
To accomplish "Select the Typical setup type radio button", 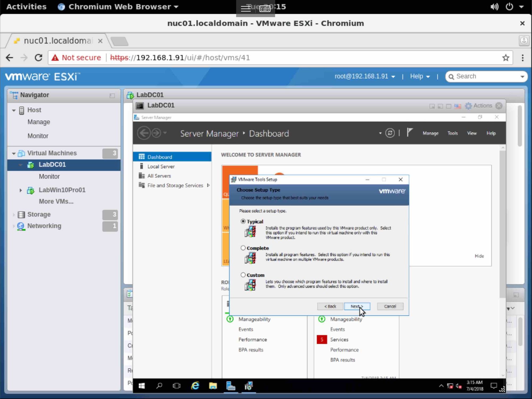I will (x=243, y=221).
